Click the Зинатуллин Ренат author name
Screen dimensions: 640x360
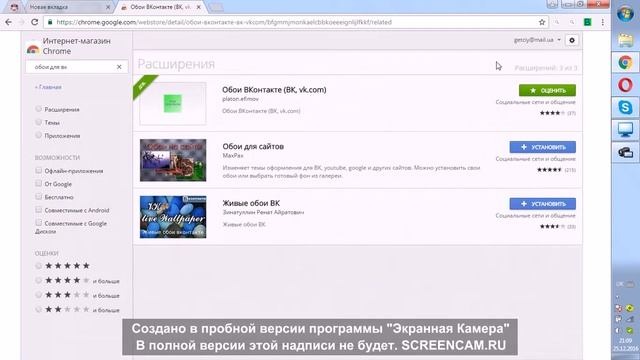pos(263,212)
